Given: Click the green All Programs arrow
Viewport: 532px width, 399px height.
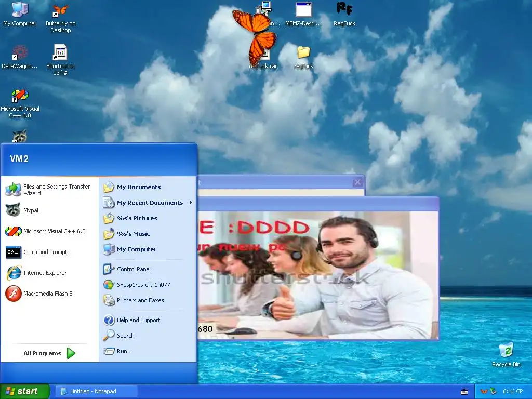Looking at the screenshot, I should point(71,353).
